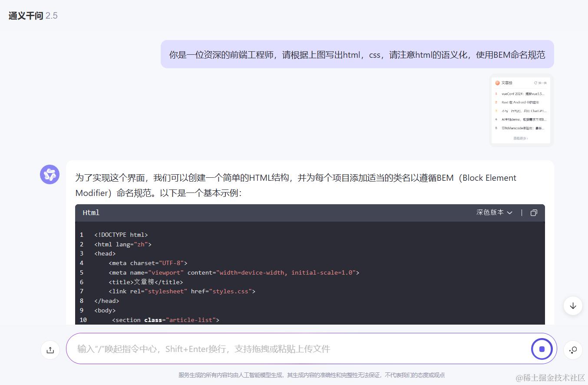Expand the 深色版本 theme dropdown
The height and width of the screenshot is (385, 588).
pyautogui.click(x=494, y=212)
